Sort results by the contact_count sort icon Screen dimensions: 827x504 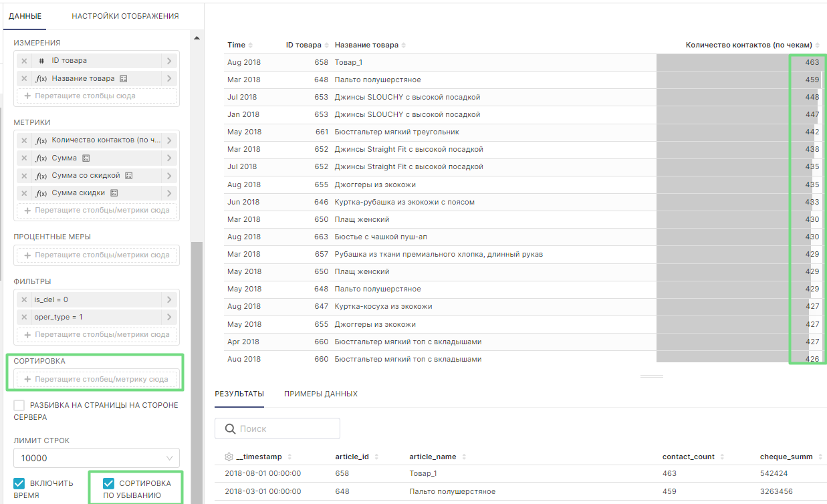pyautogui.click(x=721, y=457)
